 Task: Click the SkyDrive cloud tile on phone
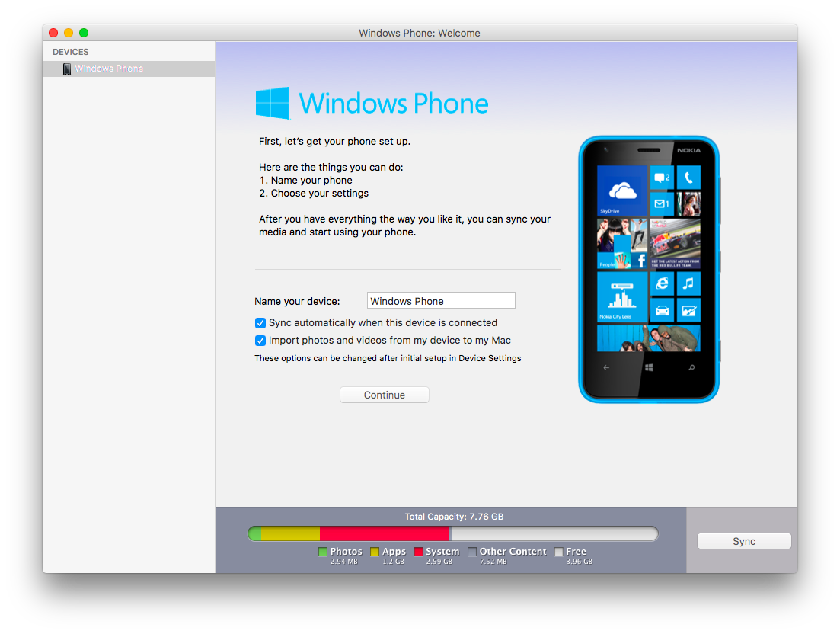(622, 191)
